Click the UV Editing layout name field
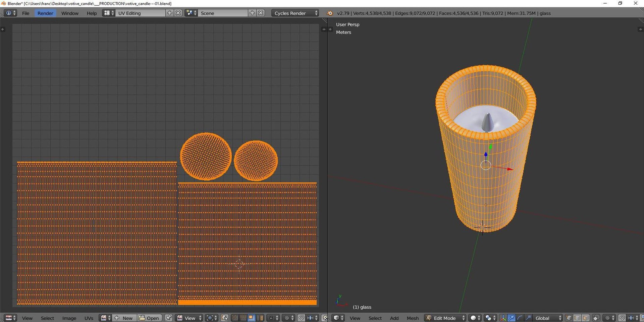This screenshot has width=644, height=322. 141,13
